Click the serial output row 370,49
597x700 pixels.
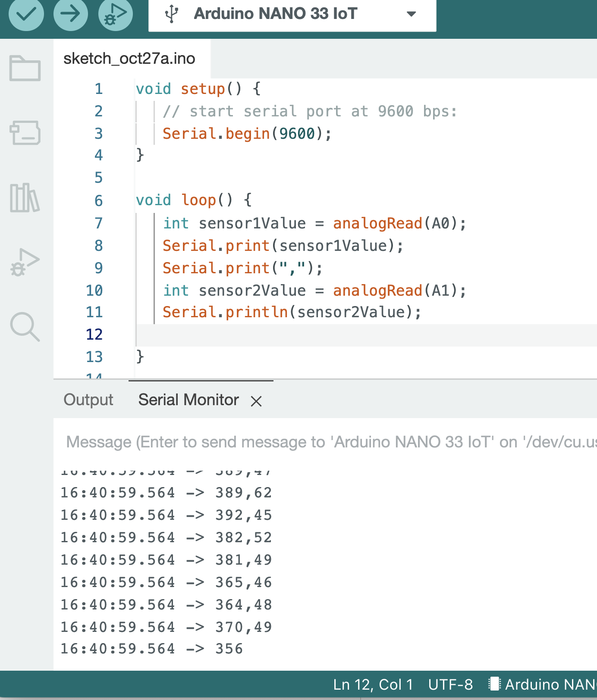tap(166, 627)
